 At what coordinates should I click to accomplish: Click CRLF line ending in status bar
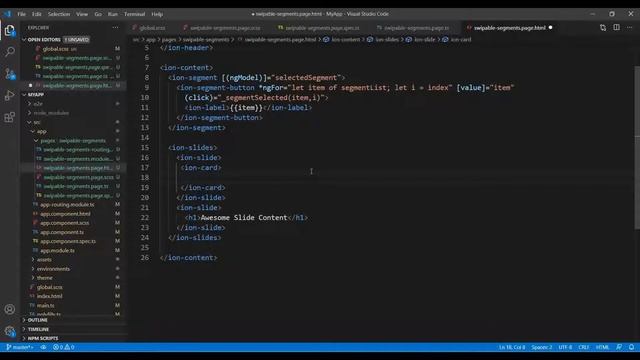tap(584, 347)
